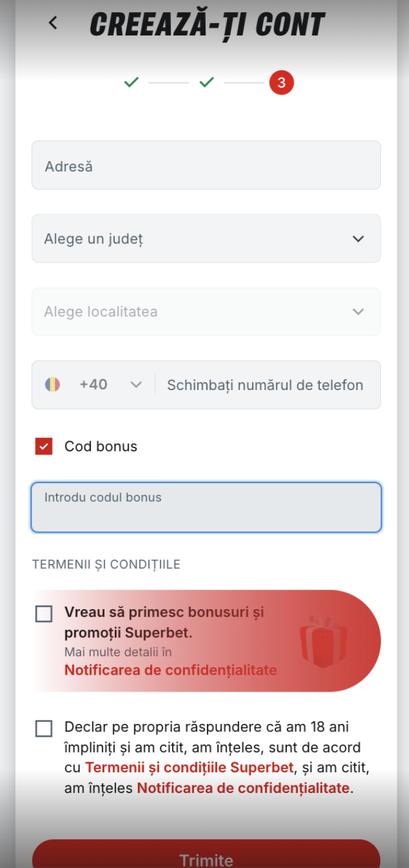Screen dimensions: 409x868
Task: Go back using the left arrow icon
Action: 53,23
